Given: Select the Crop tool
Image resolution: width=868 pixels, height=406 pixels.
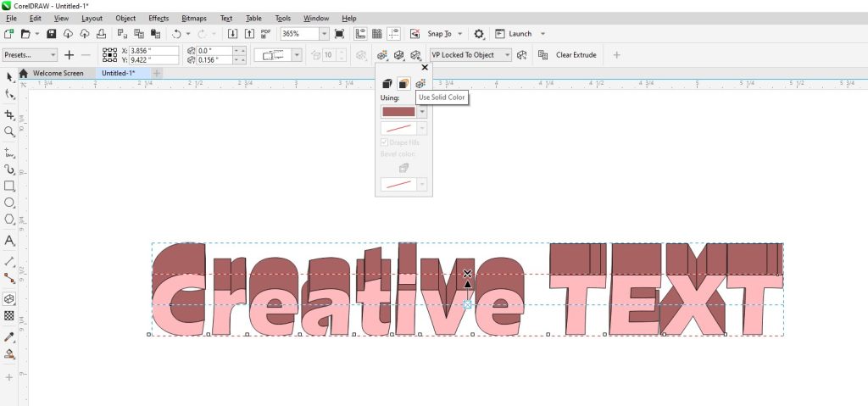Looking at the screenshot, I should (9, 114).
